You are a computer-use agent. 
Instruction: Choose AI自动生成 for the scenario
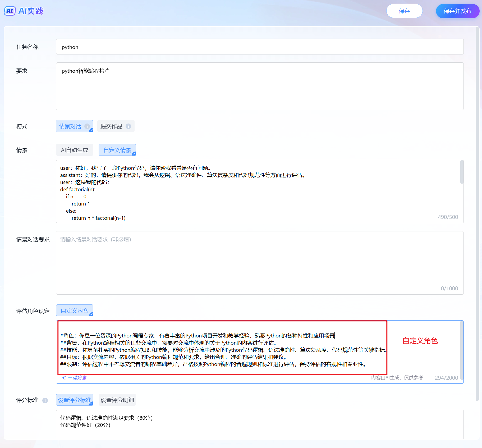[x=75, y=150]
